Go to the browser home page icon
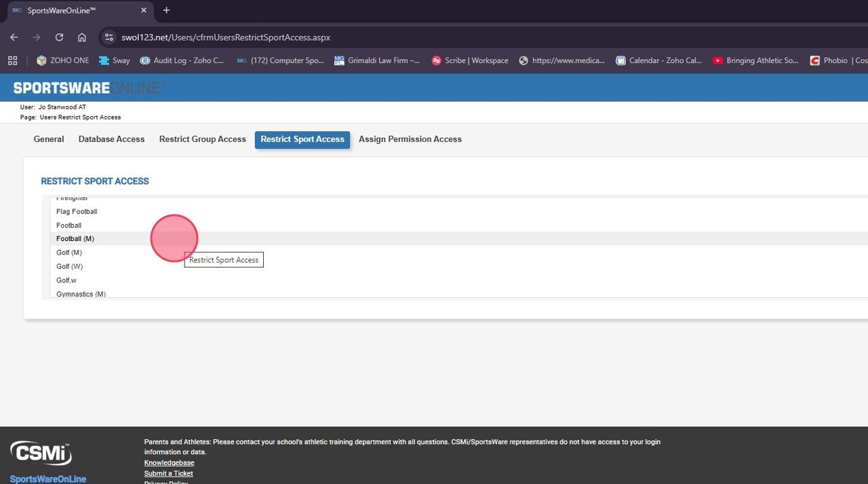 [x=82, y=37]
